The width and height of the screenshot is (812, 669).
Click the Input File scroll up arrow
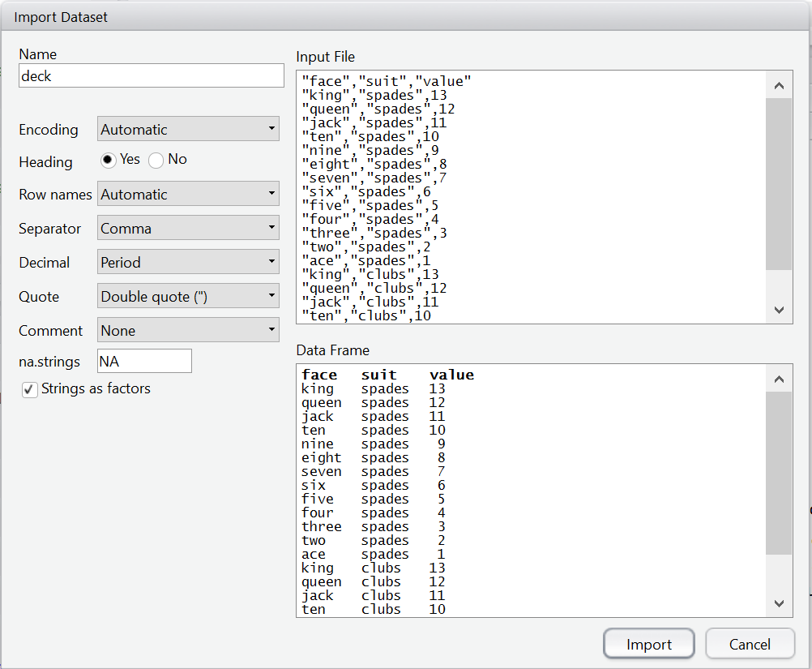(778, 85)
